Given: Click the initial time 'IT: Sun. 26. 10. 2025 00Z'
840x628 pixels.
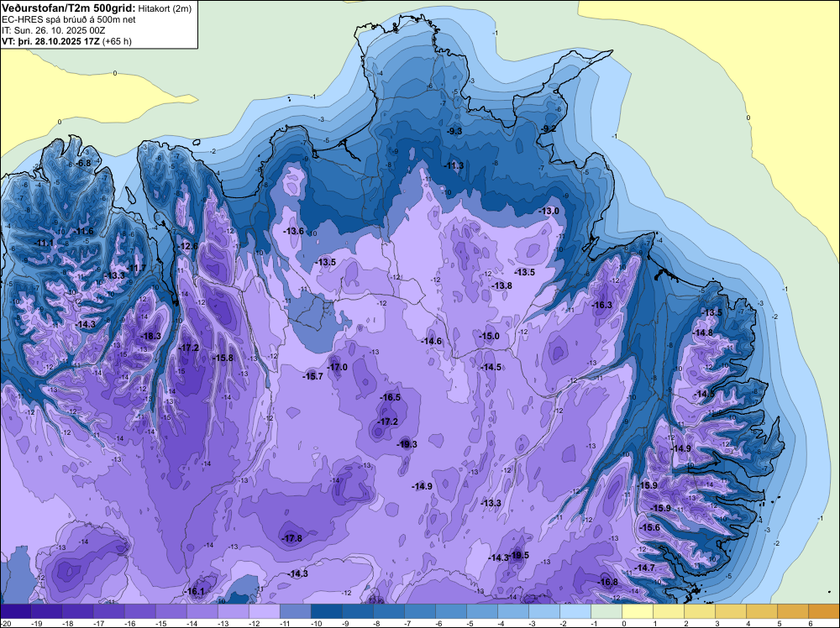Looking at the screenshot, I should tap(53, 30).
